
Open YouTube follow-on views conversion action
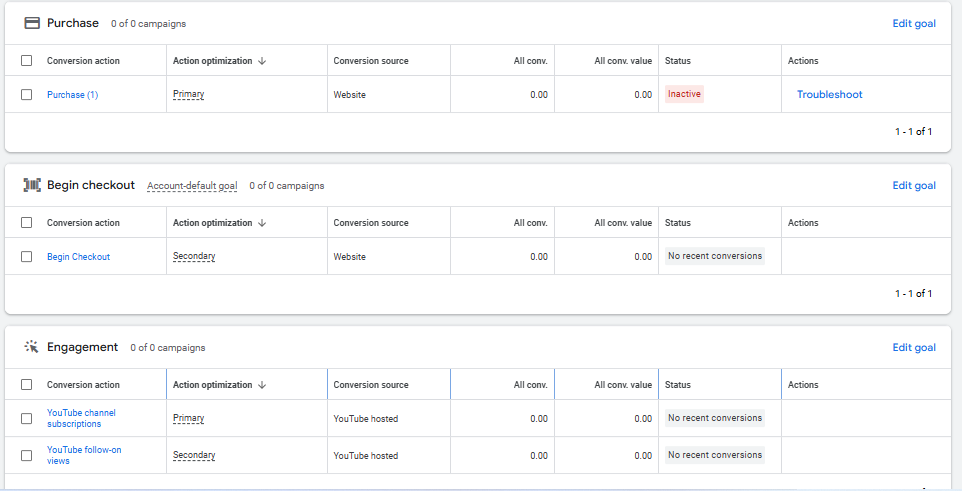[x=84, y=455]
